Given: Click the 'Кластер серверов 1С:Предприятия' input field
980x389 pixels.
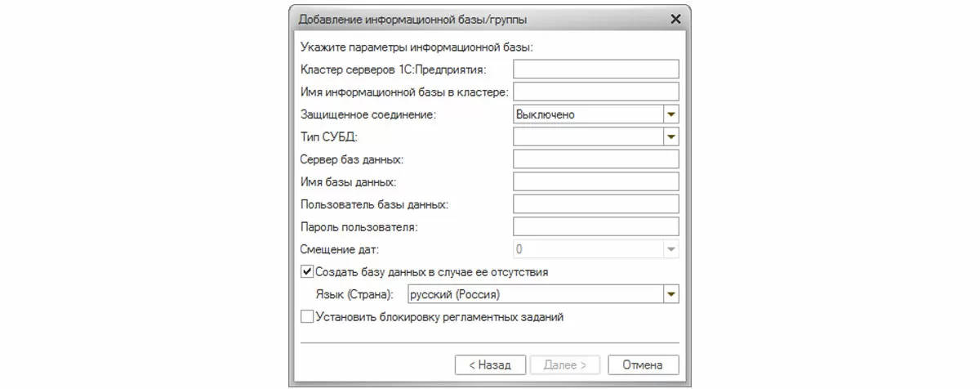Looking at the screenshot, I should coord(596,69).
